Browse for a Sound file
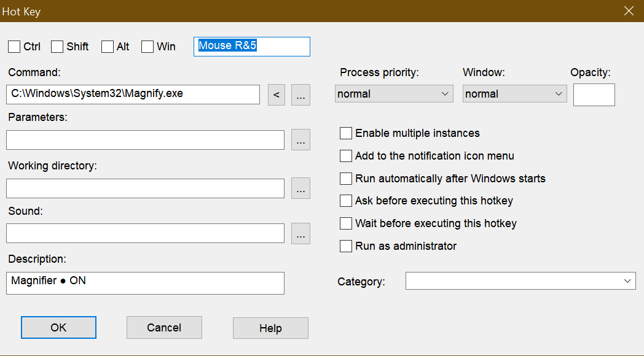 [x=300, y=233]
